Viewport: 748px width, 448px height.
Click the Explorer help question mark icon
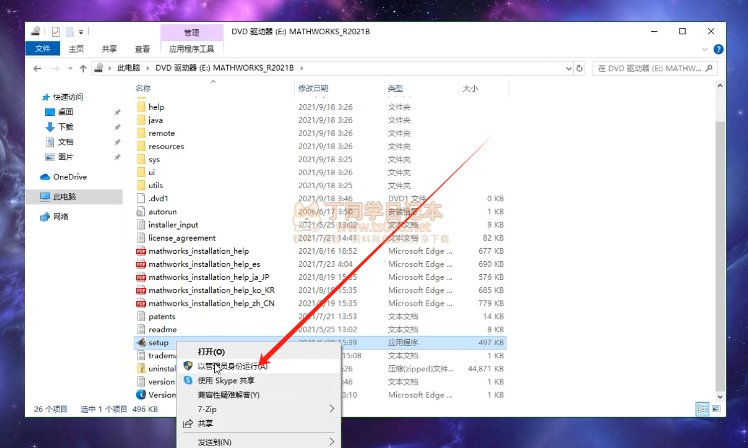(x=718, y=49)
